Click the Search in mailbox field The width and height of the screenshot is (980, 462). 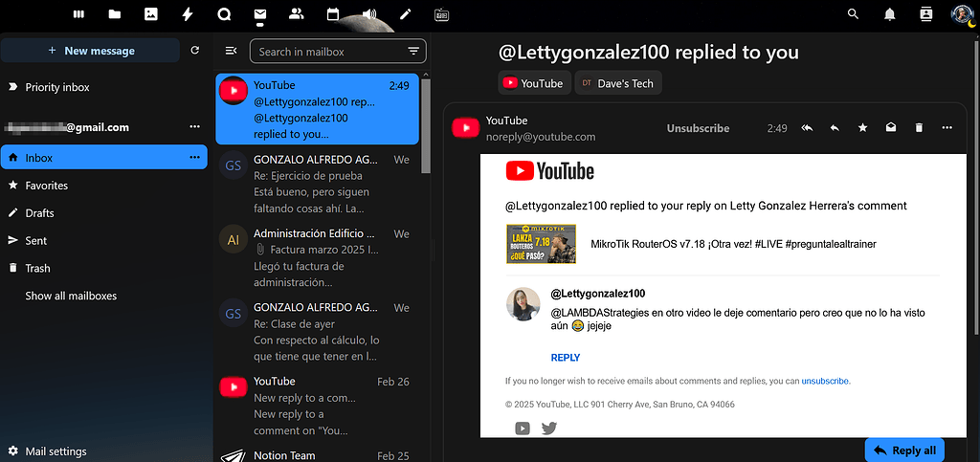(x=328, y=52)
